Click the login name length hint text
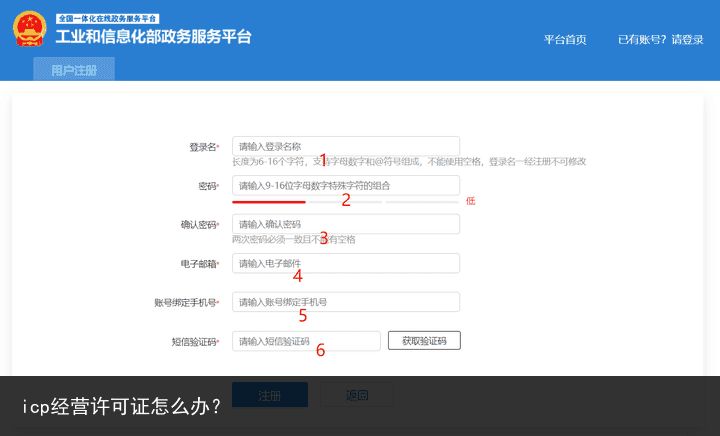This screenshot has width=720, height=436. 409,162
